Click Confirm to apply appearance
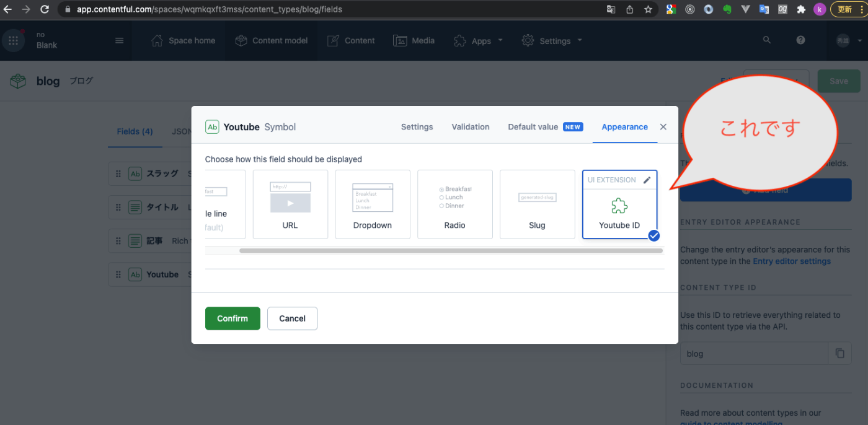The height and width of the screenshot is (425, 868). point(232,318)
